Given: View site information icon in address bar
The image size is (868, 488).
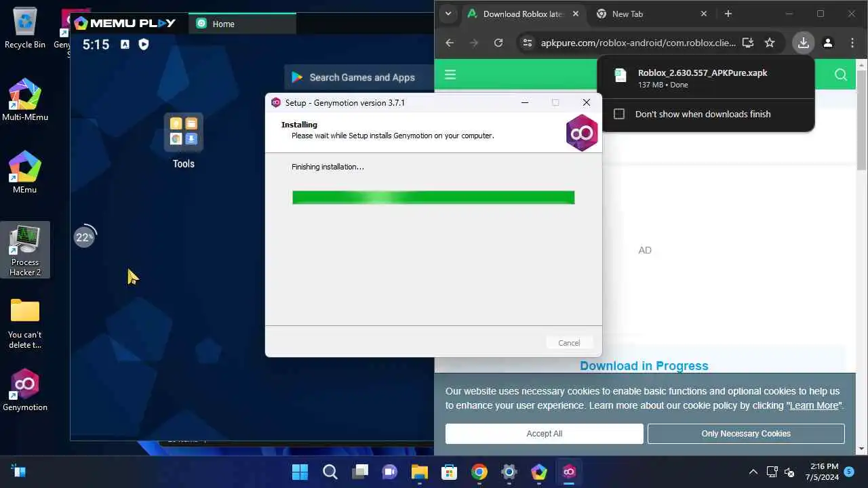Looking at the screenshot, I should [x=527, y=43].
